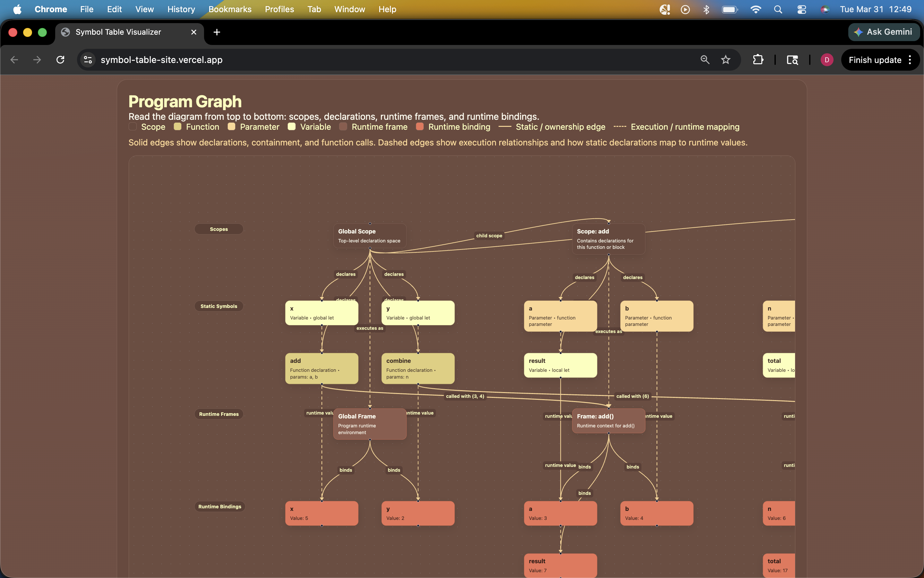
Task: Select the result local let variable node
Action: coord(560,365)
